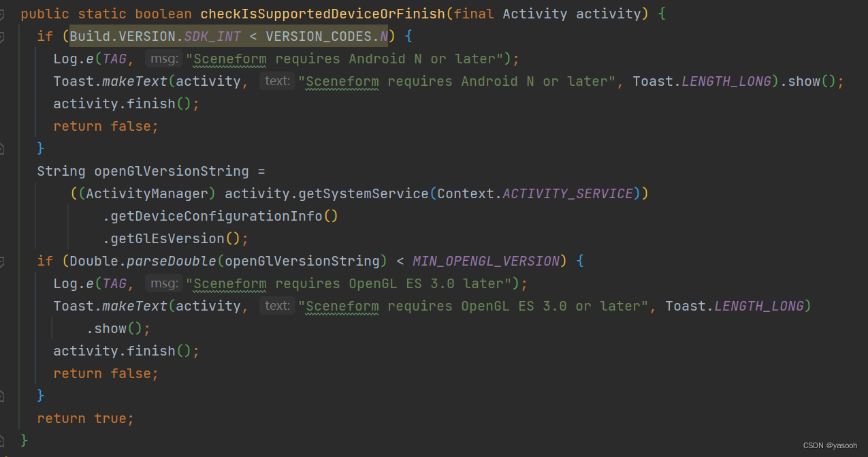Collapse the first if block in the gutter
868x457 pixels.
pos(5,36)
